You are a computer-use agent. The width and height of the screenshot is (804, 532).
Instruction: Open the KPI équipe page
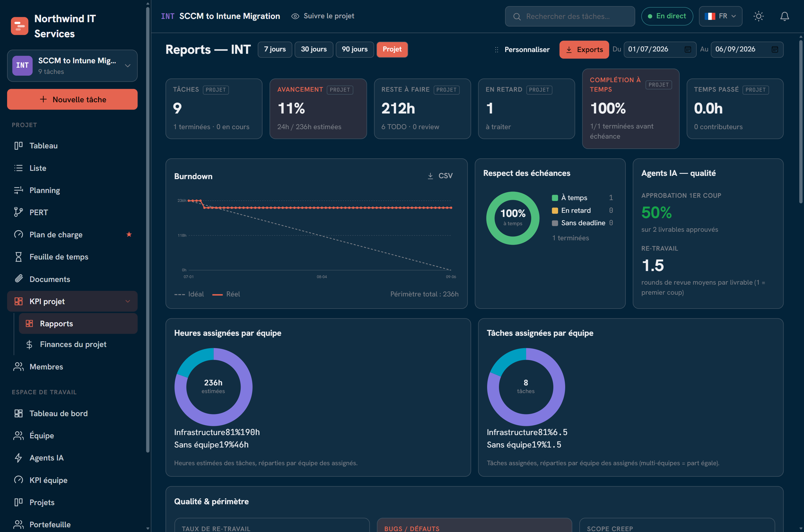[x=72, y=480]
